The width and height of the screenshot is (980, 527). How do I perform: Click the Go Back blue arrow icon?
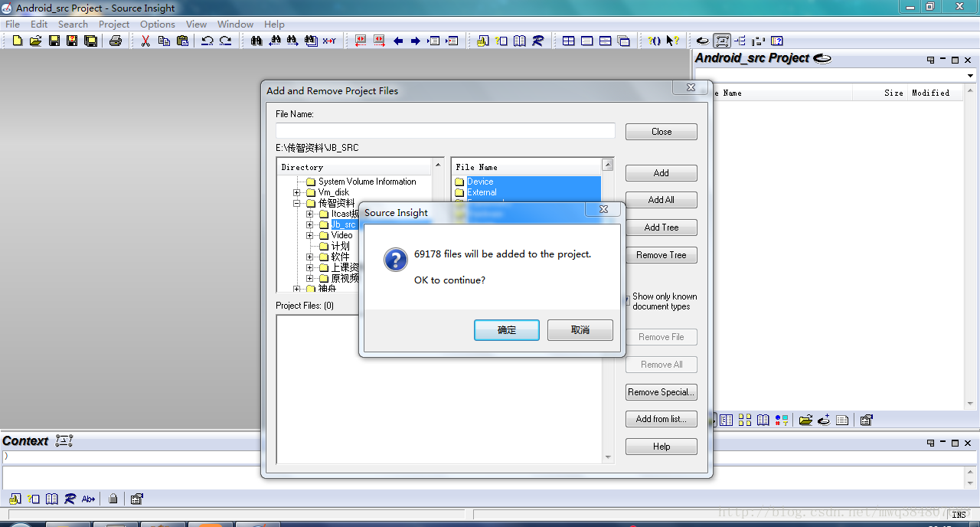[398, 41]
